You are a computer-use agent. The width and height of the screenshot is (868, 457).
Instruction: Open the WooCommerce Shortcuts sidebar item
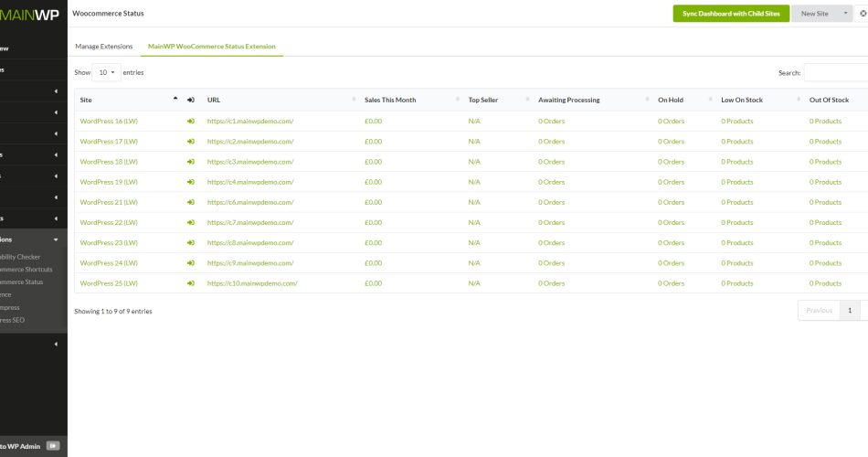[26, 270]
